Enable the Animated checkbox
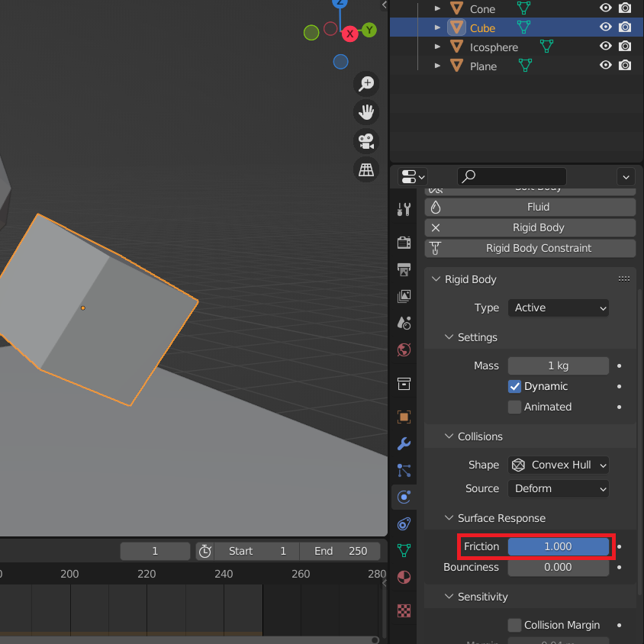Viewport: 644px width, 644px height. (x=515, y=407)
